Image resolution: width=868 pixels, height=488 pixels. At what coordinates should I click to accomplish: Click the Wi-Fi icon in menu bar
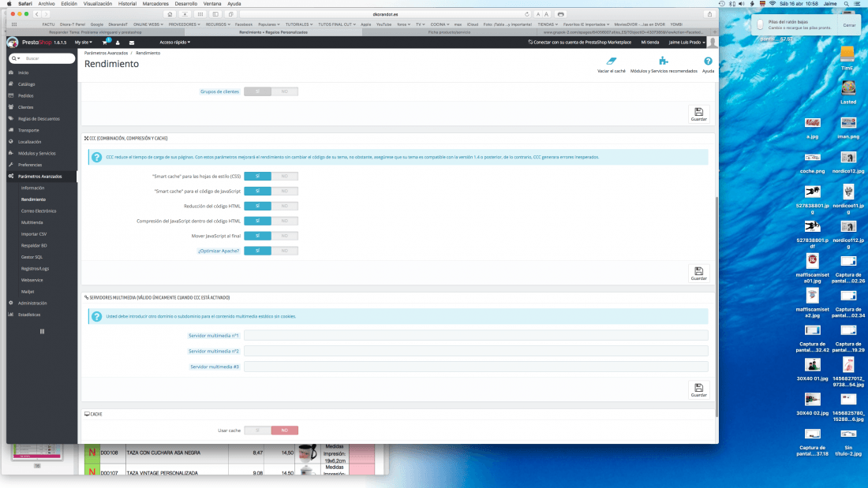pos(773,4)
